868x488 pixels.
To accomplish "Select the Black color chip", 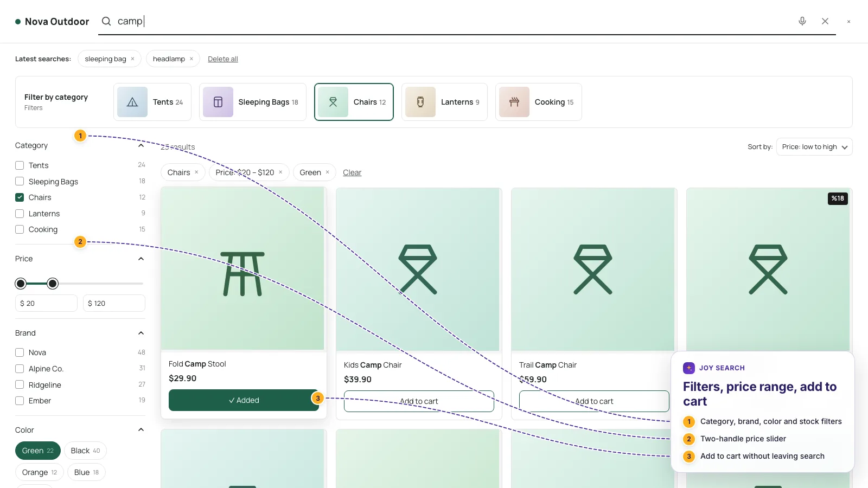I will click(x=85, y=451).
